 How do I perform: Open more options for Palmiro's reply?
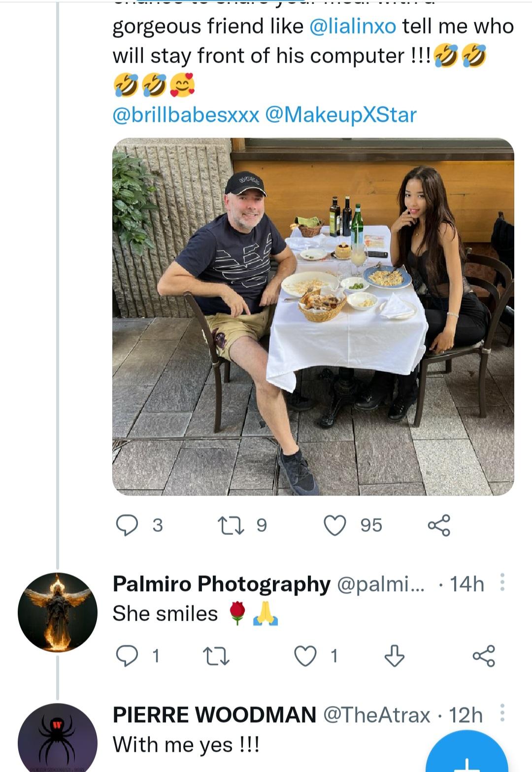pyautogui.click(x=502, y=583)
